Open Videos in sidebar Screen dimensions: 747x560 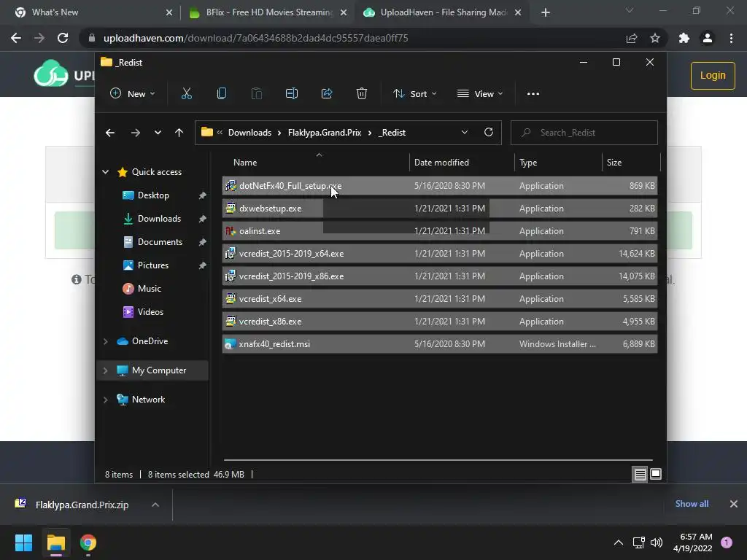tap(150, 312)
